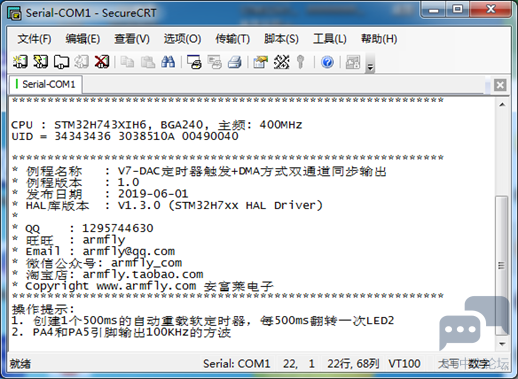Click 'V1.3.0' HAL version text

point(139,205)
